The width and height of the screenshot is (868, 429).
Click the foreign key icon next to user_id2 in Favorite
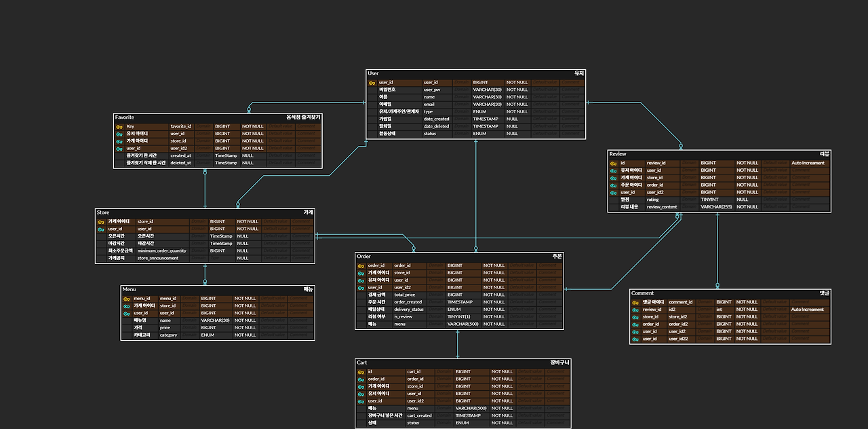119,149
